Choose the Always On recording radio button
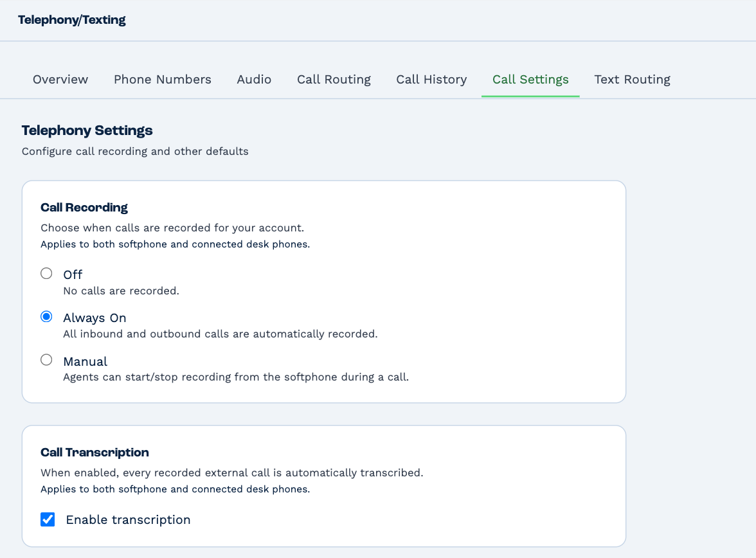 pos(46,317)
